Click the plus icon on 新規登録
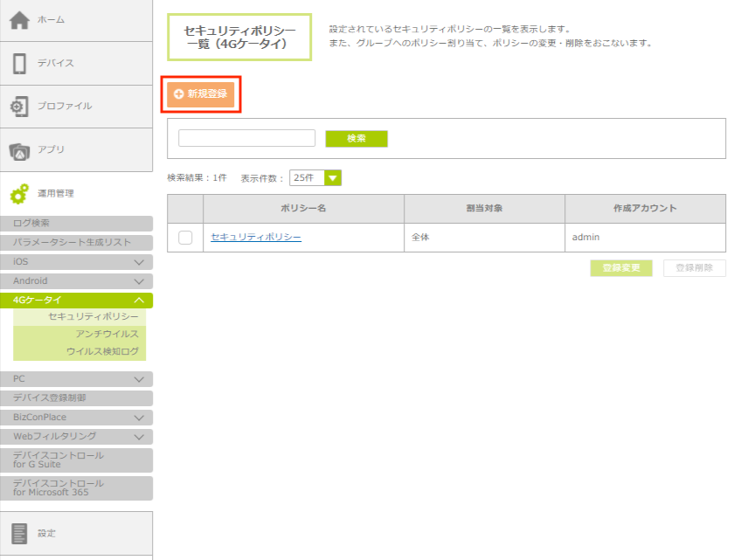 coord(179,93)
